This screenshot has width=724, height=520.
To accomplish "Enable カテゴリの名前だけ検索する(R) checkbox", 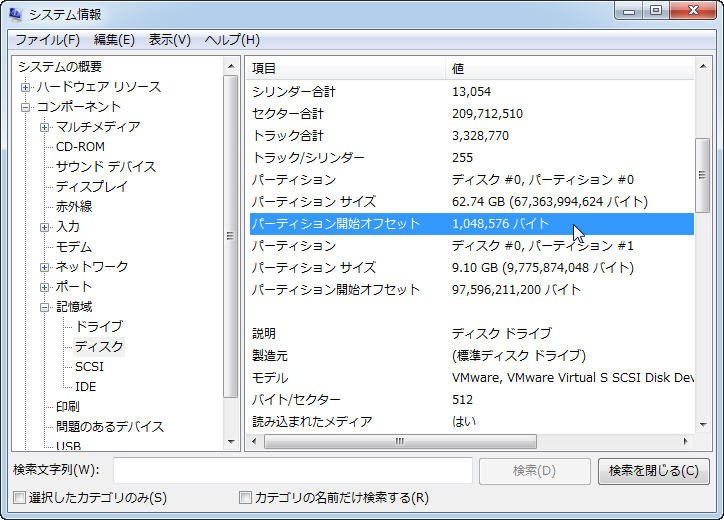I will click(245, 498).
